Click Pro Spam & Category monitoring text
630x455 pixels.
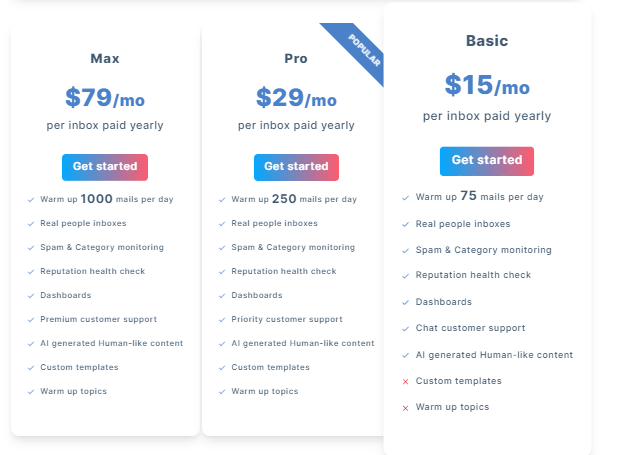click(x=293, y=247)
